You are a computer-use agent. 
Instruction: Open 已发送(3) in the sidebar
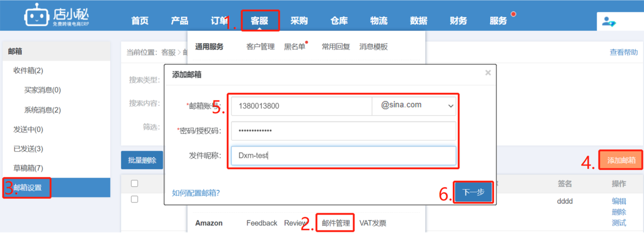28,149
